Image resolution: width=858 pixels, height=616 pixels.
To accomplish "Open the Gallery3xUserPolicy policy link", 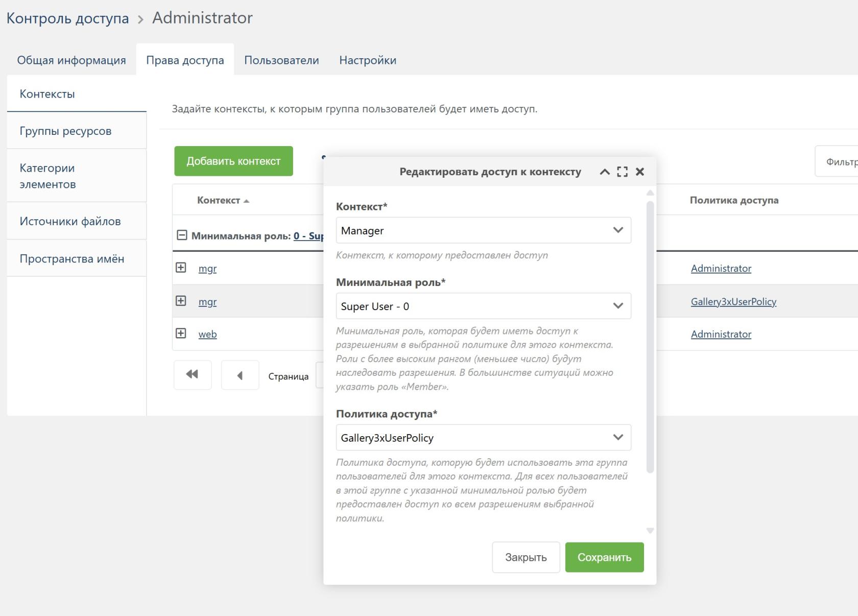I will coord(733,301).
